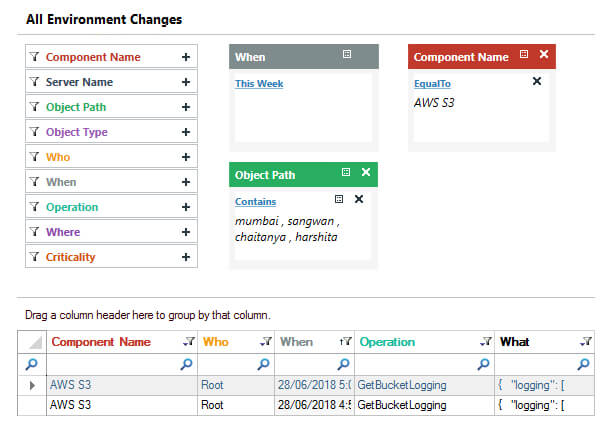Select the second row logging What cell
This screenshot has height=430, width=612.
[x=544, y=405]
